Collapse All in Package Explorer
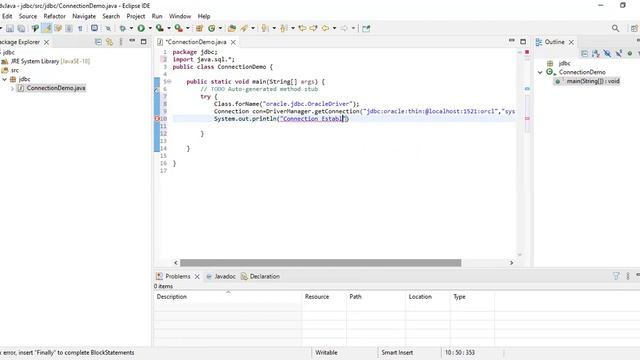The width and height of the screenshot is (640, 360). click(x=98, y=42)
